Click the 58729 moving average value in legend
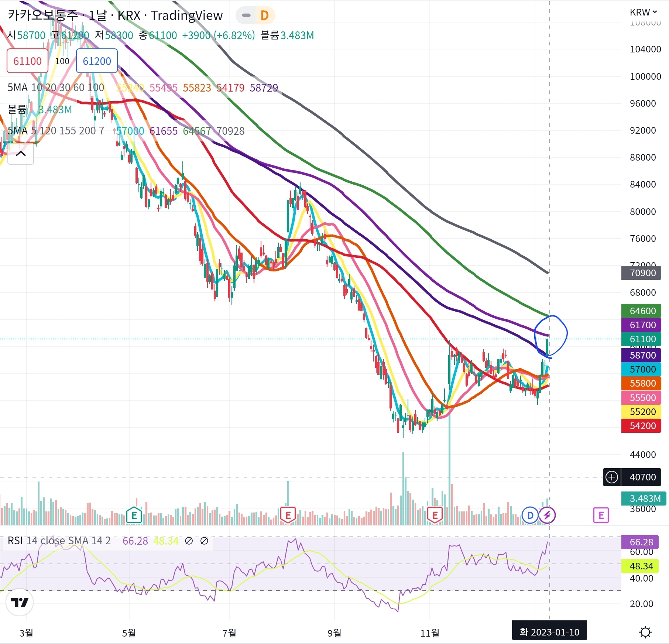 [264, 88]
